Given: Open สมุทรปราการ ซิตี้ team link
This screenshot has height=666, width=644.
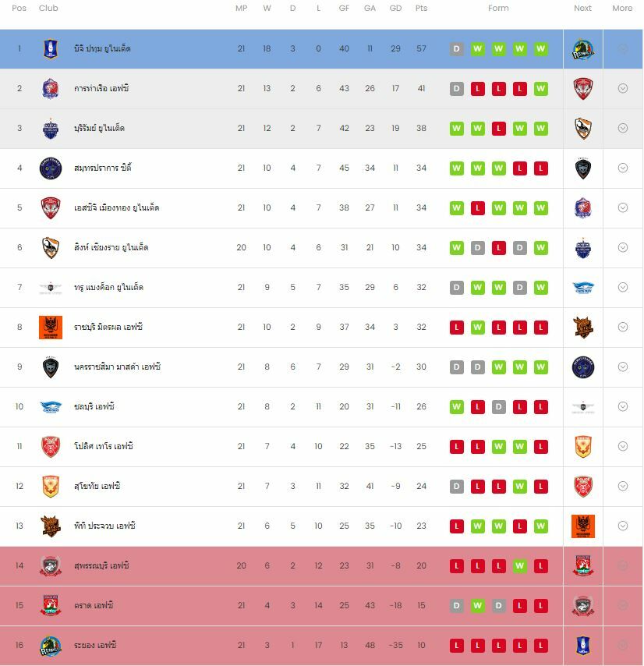Looking at the screenshot, I should (103, 168).
